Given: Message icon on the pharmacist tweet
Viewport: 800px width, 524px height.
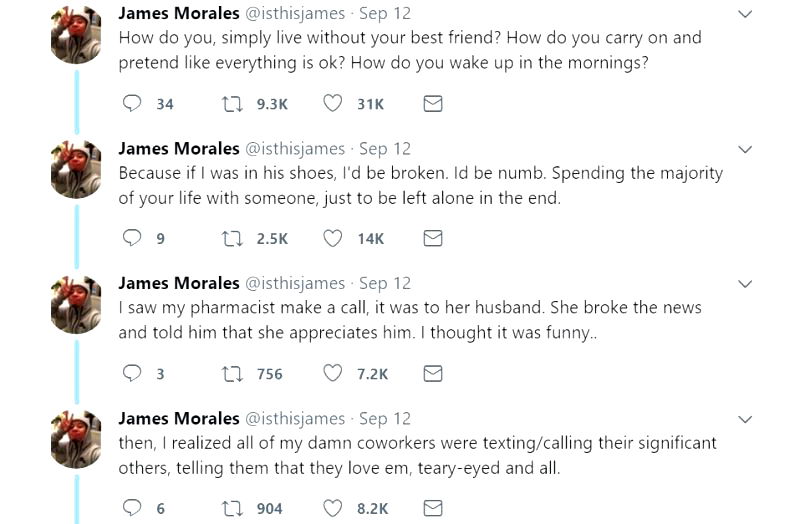Looking at the screenshot, I should [x=433, y=373].
